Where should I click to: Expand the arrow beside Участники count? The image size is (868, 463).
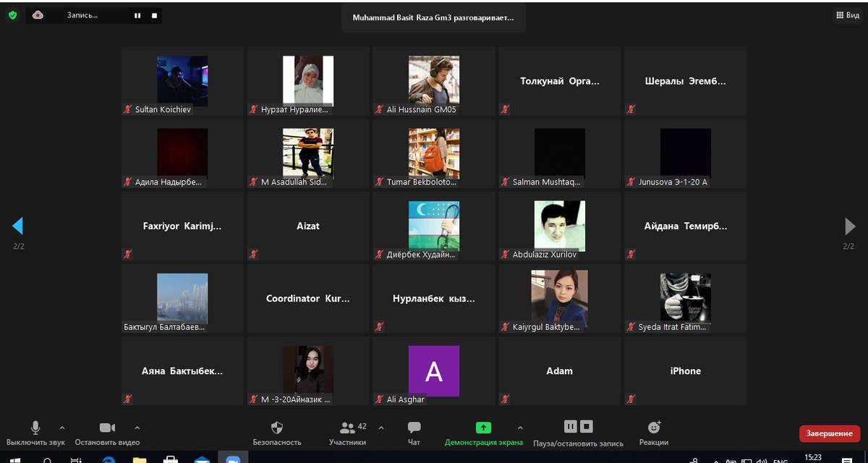coord(381,427)
